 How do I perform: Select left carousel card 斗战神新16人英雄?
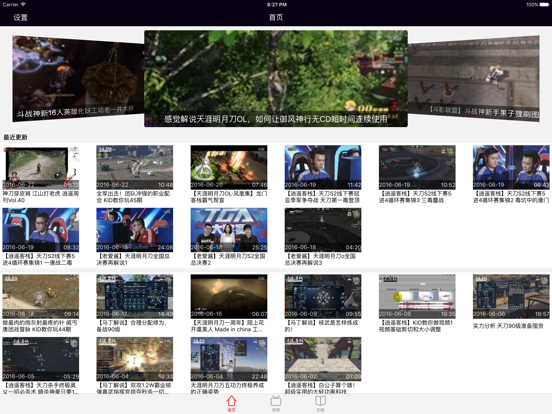(x=78, y=79)
